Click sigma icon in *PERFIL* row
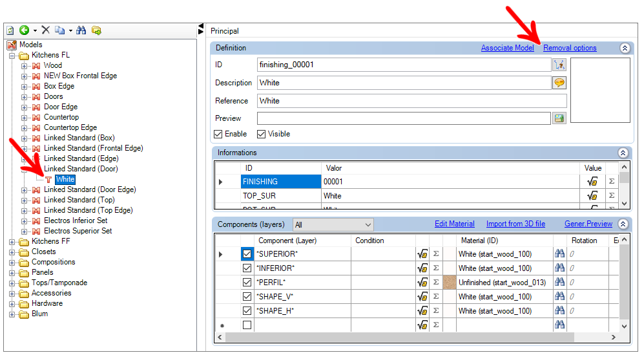Screen dimensions: 644x355 (436, 282)
